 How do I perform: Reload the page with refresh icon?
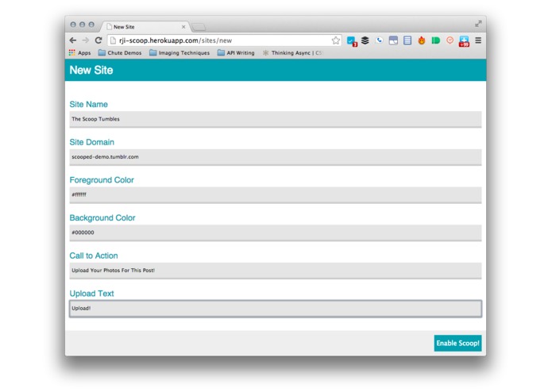(x=98, y=40)
